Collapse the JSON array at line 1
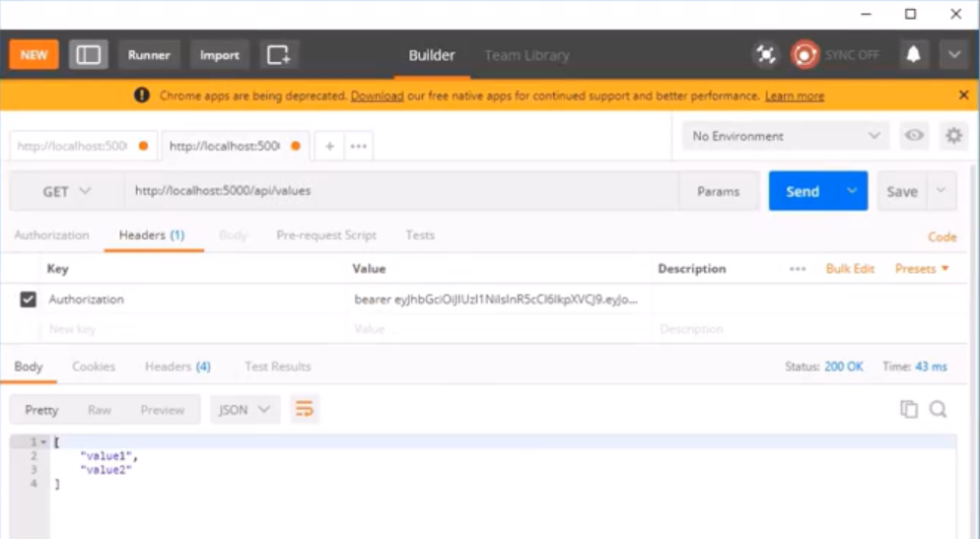 pyautogui.click(x=43, y=442)
